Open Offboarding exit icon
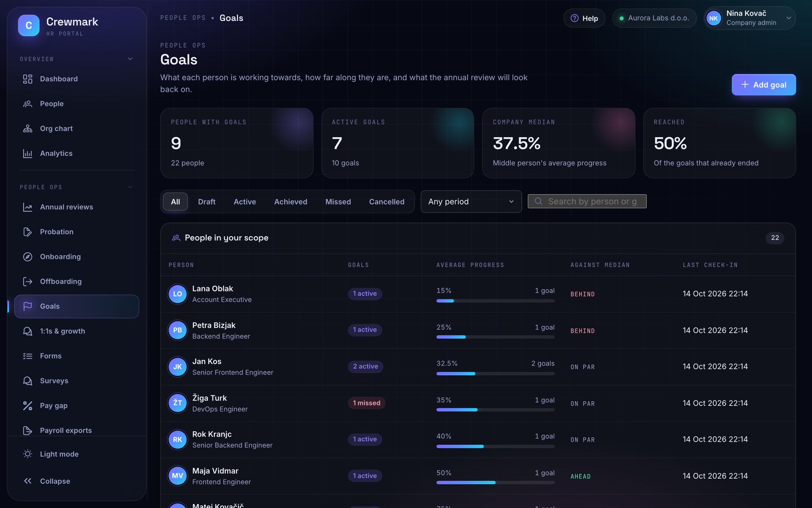 pyautogui.click(x=27, y=282)
